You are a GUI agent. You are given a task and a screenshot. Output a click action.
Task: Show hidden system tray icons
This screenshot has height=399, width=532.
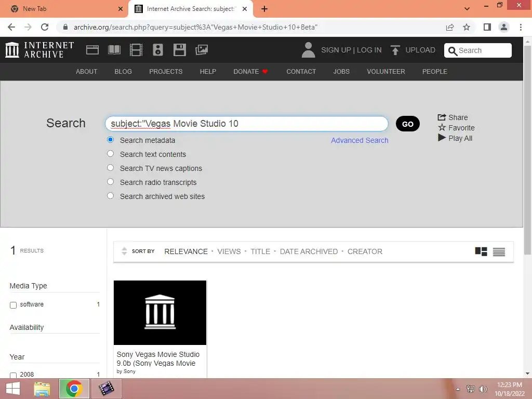(x=458, y=389)
